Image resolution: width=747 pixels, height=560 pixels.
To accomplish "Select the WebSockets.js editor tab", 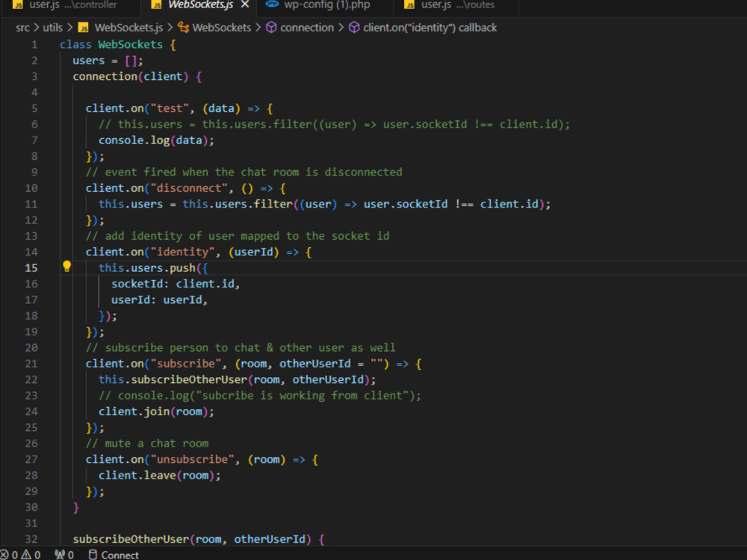I will tap(200, 4).
